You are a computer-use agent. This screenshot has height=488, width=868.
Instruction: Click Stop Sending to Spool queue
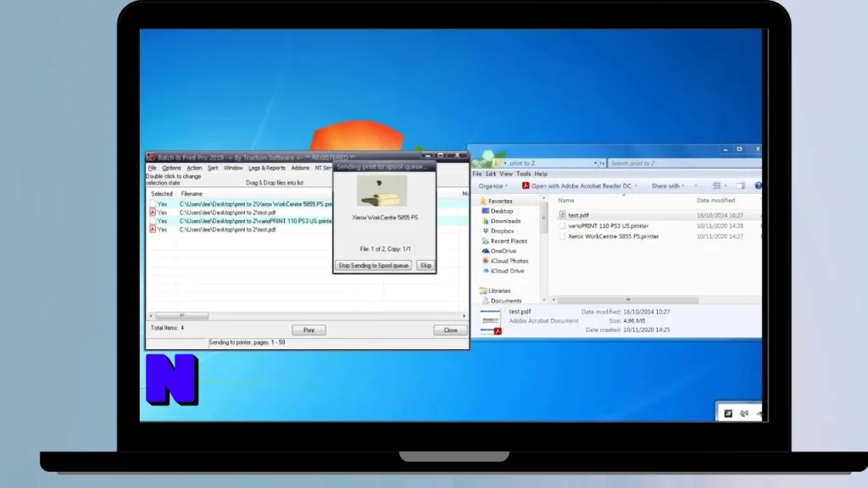373,265
